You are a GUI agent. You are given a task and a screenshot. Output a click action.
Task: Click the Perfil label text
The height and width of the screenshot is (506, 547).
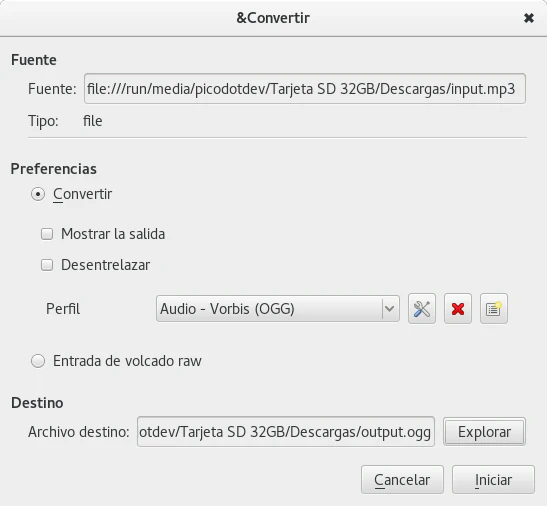63,309
